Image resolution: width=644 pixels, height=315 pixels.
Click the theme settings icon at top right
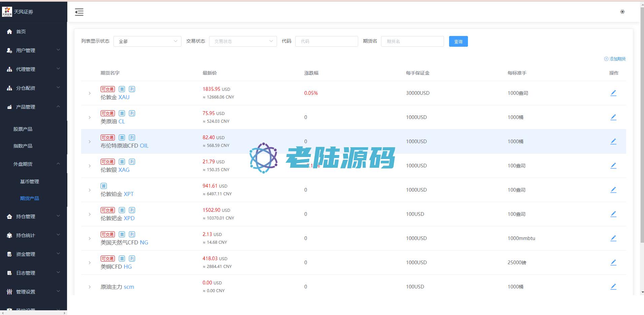click(x=622, y=12)
